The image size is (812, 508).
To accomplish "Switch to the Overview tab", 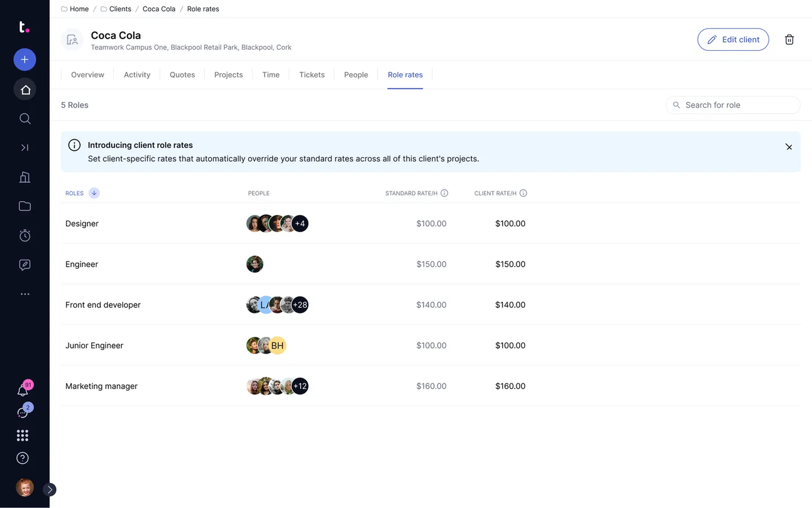I will pyautogui.click(x=87, y=75).
